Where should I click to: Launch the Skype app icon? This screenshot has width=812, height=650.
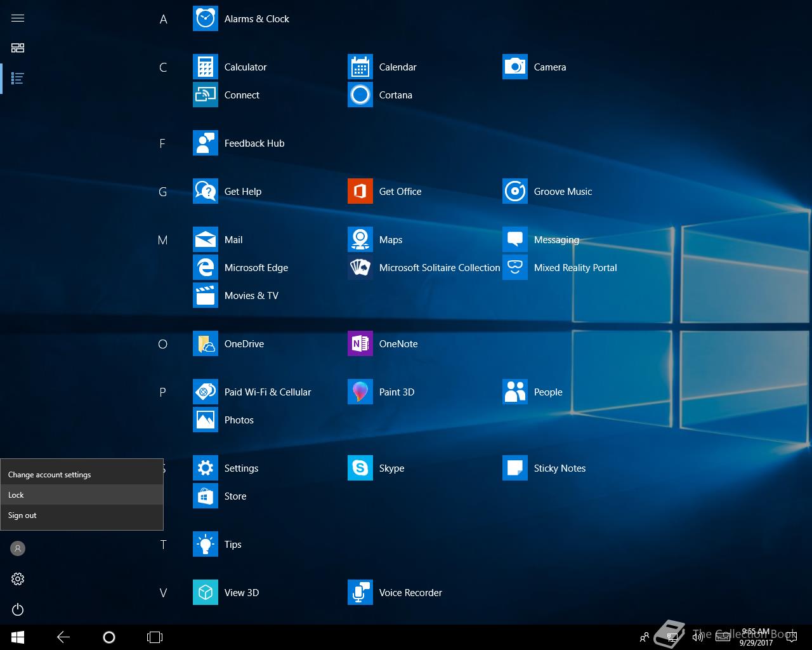pos(360,468)
